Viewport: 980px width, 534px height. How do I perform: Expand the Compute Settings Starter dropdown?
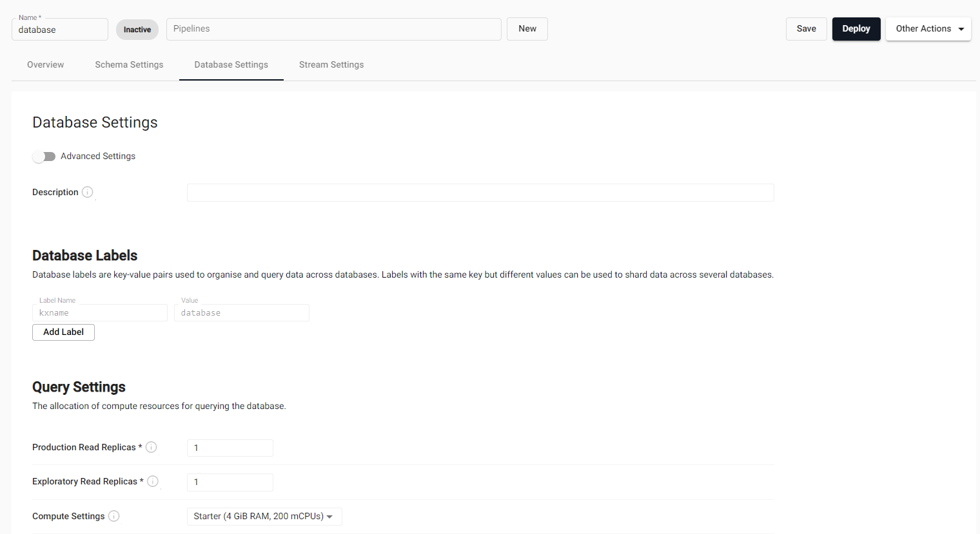264,517
